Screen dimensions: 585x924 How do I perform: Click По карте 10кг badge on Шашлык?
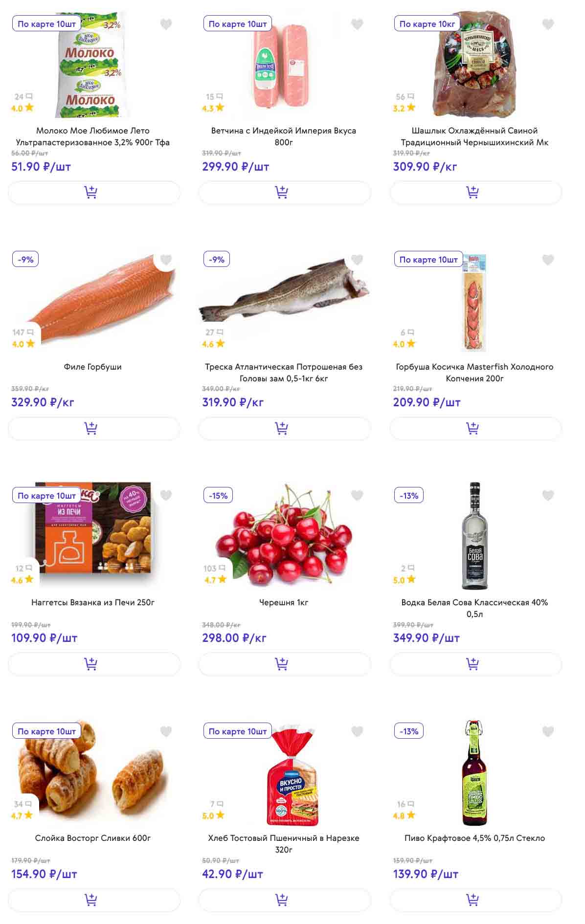point(427,24)
